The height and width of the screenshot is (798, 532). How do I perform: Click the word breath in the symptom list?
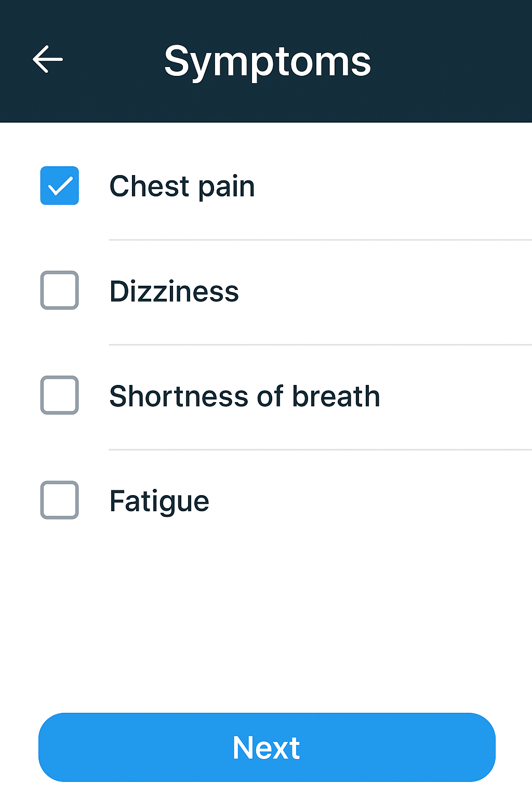[336, 396]
